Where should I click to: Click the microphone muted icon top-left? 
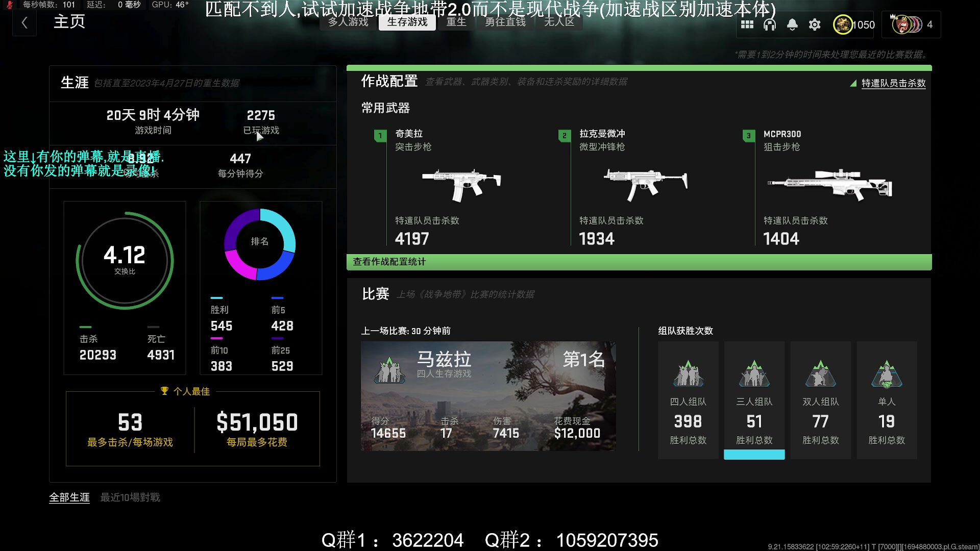point(10,5)
